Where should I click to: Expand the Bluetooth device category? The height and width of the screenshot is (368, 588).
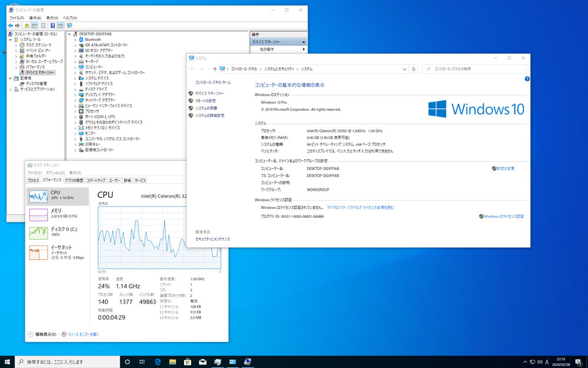(x=75, y=39)
